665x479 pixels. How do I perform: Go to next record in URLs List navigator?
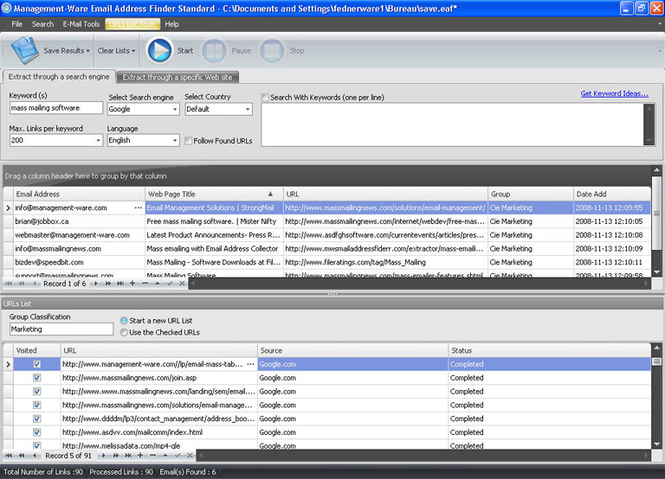click(103, 456)
